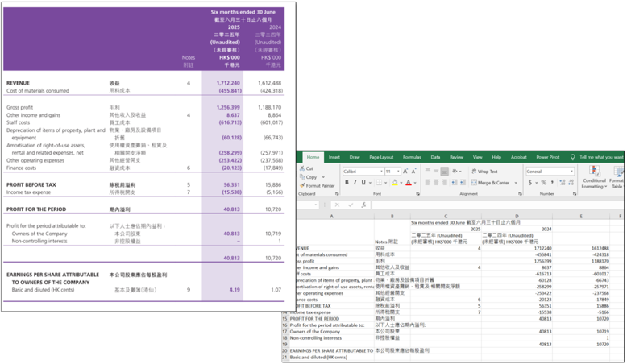
Task: Select column C header in Excel
Action: [x=446, y=216]
